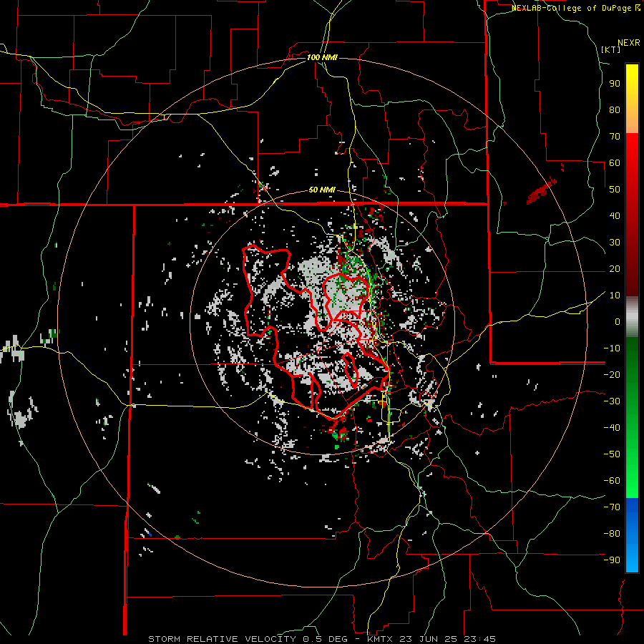Click the 23 JUN 25 date text
The width and height of the screenshot is (644, 644).
(x=429, y=639)
